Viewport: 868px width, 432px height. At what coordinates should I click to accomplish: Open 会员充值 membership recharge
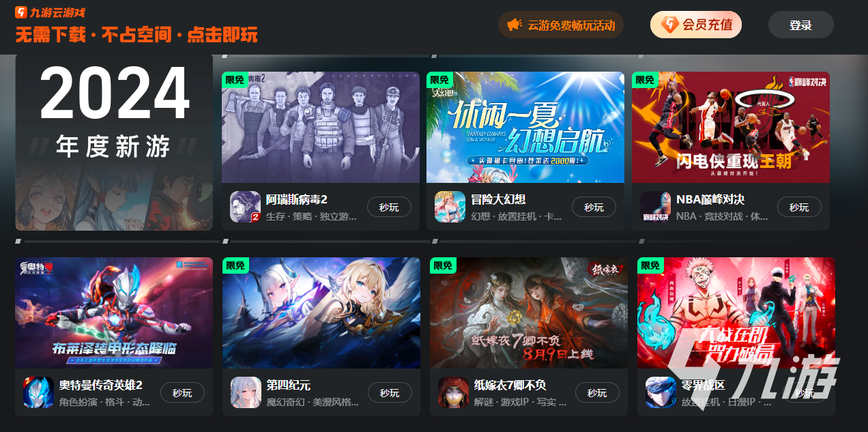(695, 25)
